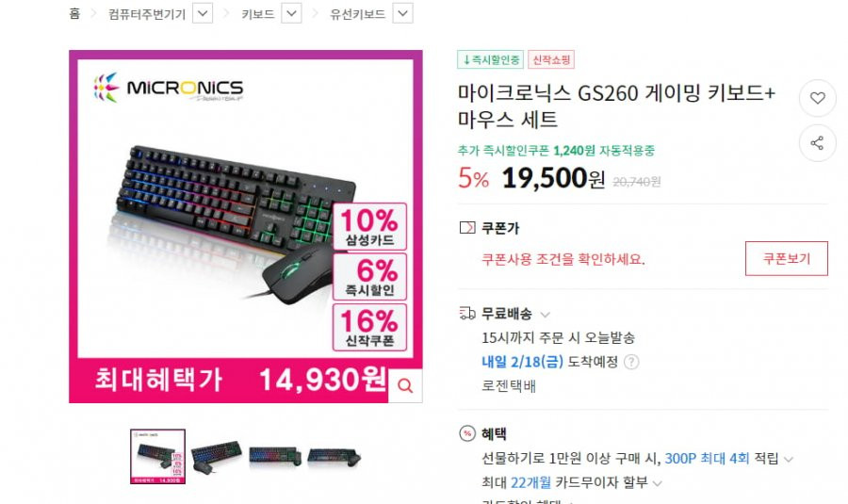The image size is (848, 504).
Task: Click the 즉시할인중 badge
Action: click(491, 59)
